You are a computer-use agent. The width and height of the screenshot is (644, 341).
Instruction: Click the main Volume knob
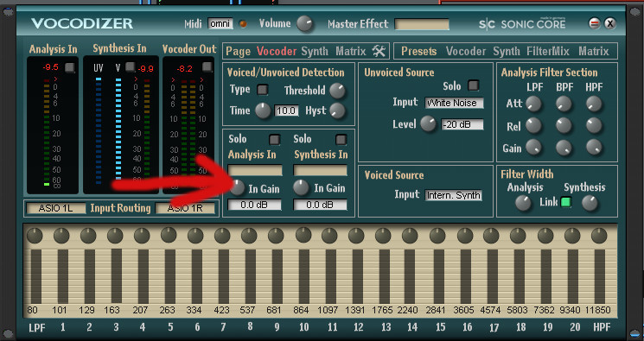click(x=305, y=24)
